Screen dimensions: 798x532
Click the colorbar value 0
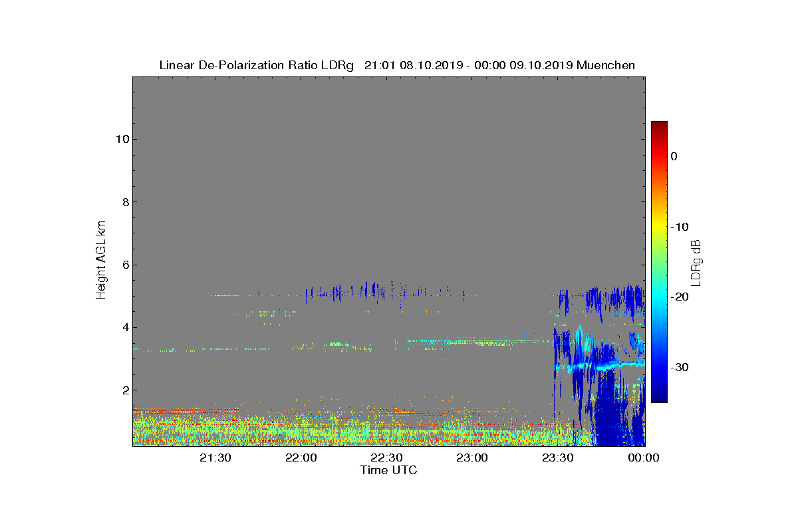[674, 156]
